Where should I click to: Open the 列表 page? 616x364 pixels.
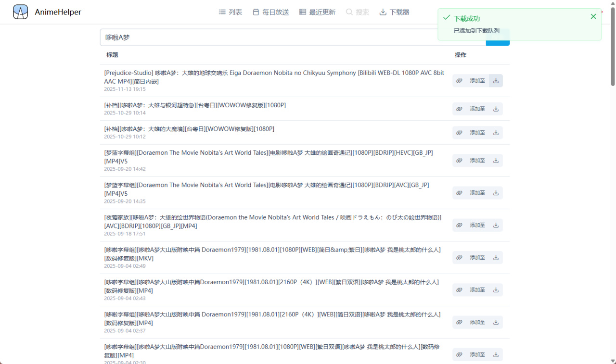[x=231, y=12]
